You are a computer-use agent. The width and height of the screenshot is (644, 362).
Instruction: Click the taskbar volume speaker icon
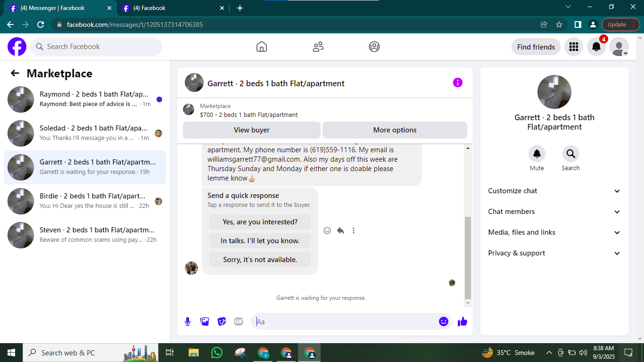(x=583, y=353)
